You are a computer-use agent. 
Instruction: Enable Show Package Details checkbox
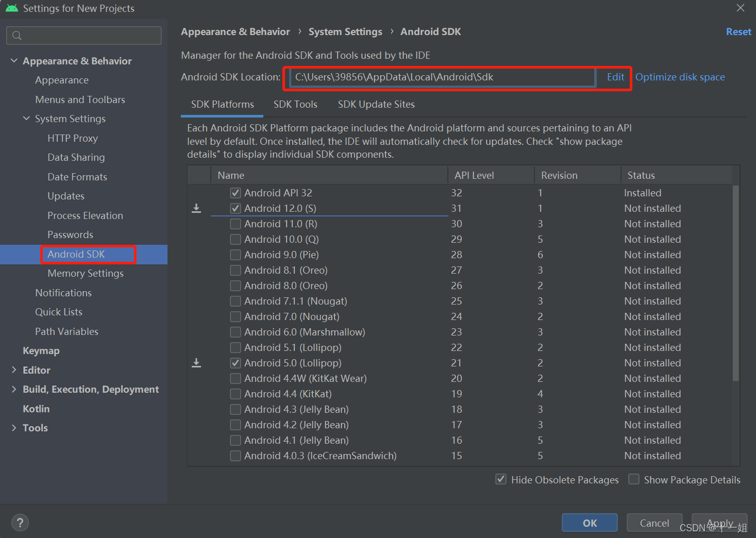[634, 479]
